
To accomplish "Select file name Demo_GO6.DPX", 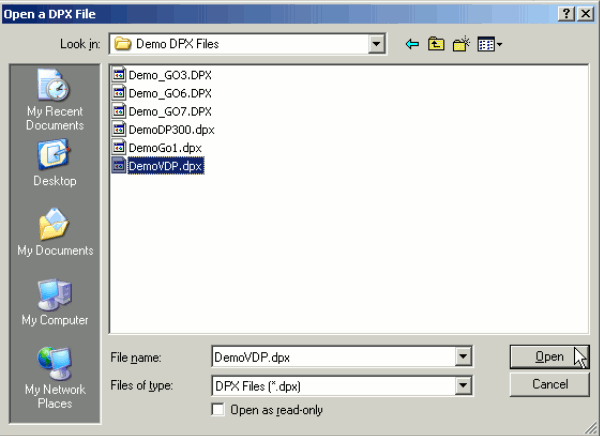I will pyautogui.click(x=170, y=93).
